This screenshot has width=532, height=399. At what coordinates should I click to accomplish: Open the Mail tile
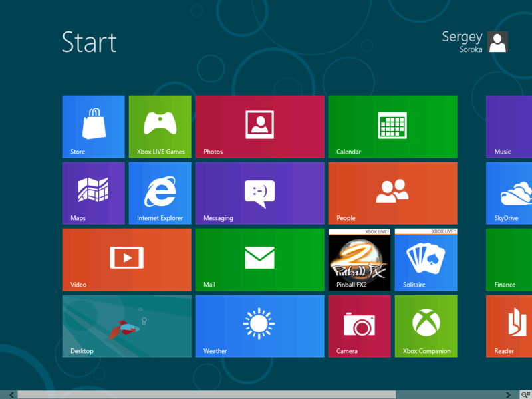coord(259,259)
